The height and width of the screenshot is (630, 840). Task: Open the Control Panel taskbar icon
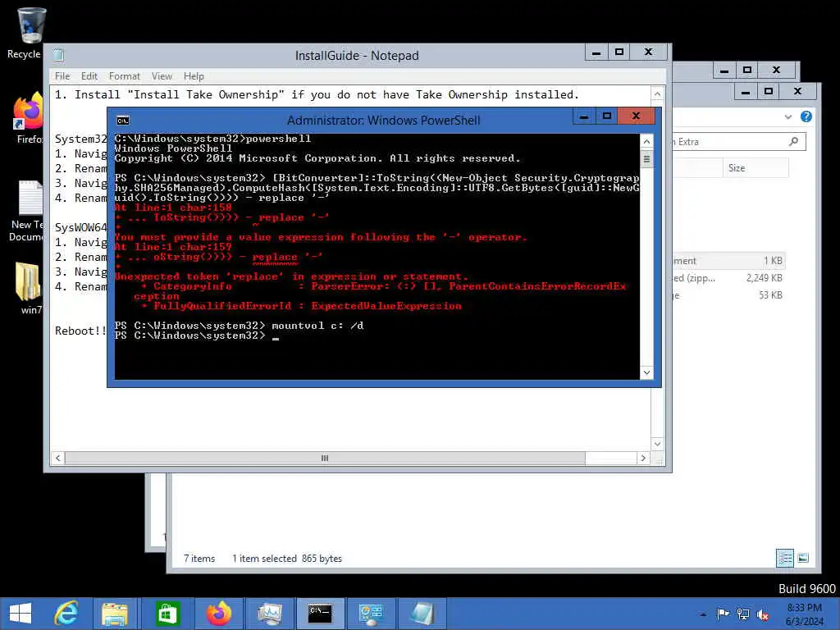371,614
